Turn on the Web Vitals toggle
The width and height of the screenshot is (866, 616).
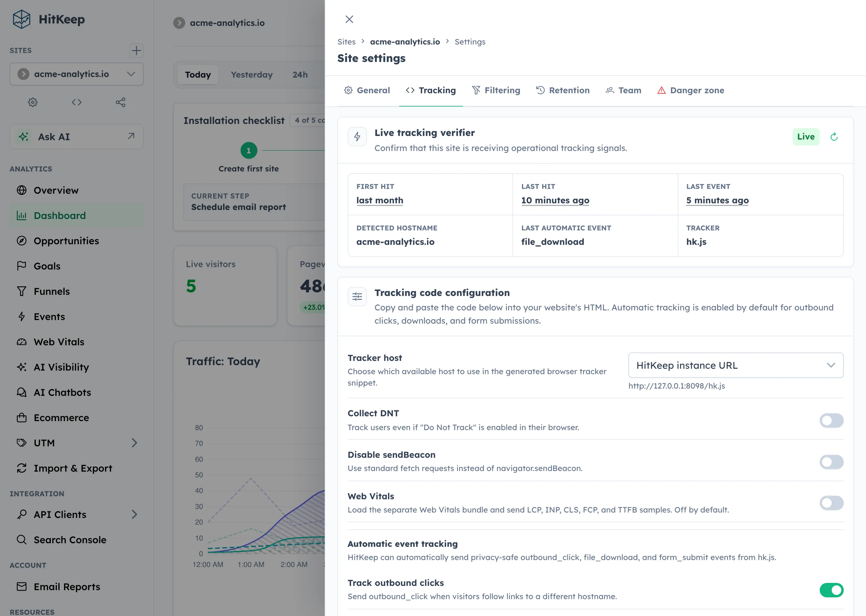pos(831,503)
